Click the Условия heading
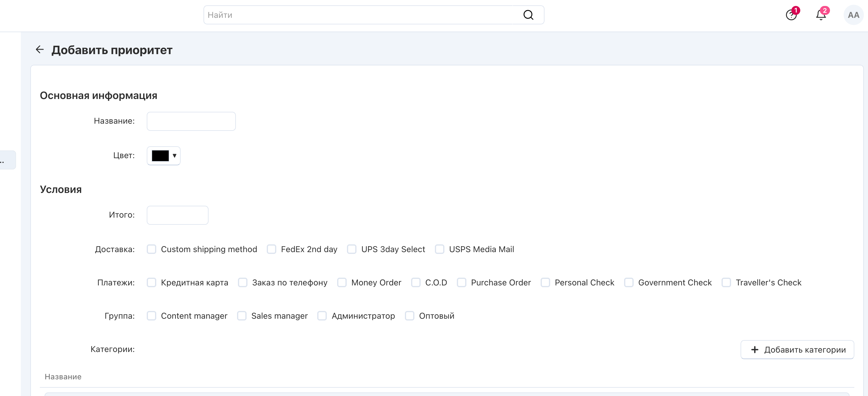This screenshot has height=396, width=868. (61, 189)
